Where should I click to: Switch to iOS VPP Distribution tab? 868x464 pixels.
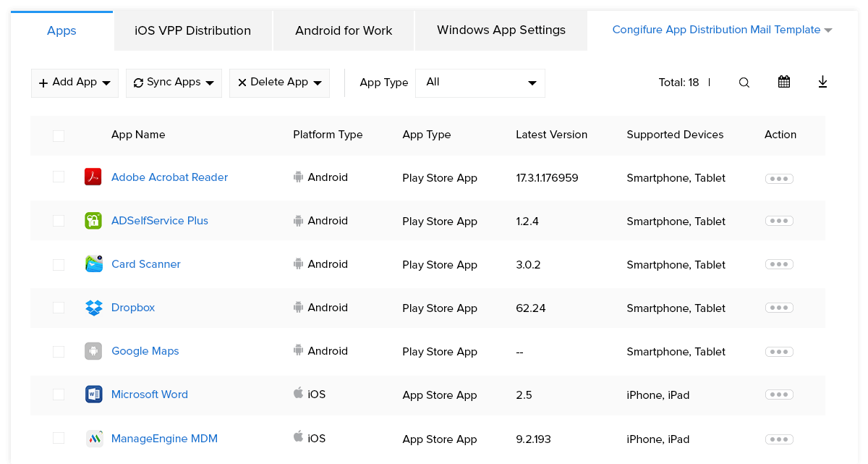[x=193, y=31]
